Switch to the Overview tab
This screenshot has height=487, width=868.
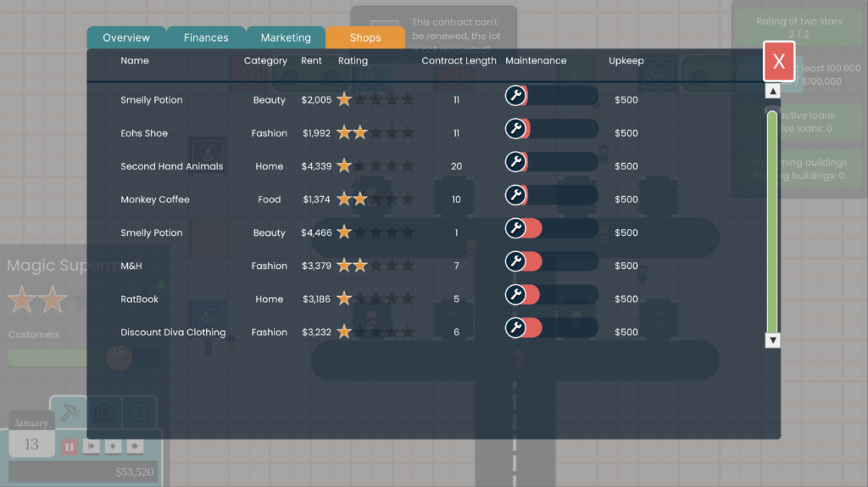(126, 38)
